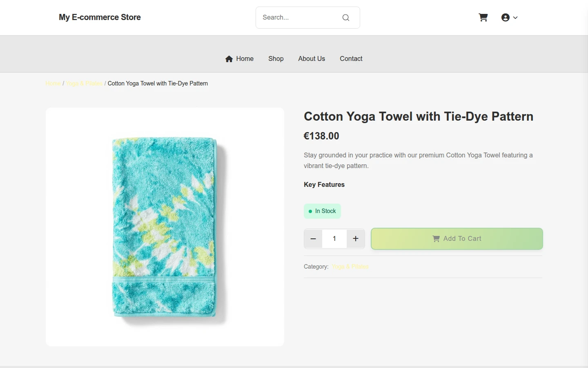
Task: Click the product title heading beside the image
Action: 419,117
